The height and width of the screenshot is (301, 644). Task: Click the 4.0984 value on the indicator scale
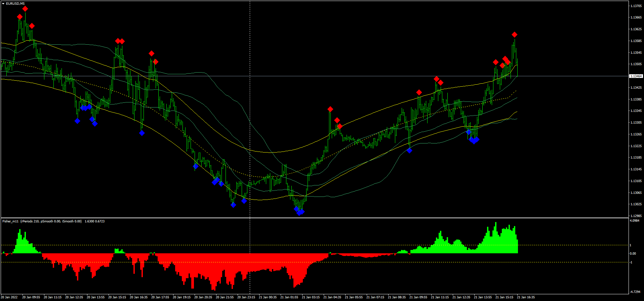click(635, 221)
